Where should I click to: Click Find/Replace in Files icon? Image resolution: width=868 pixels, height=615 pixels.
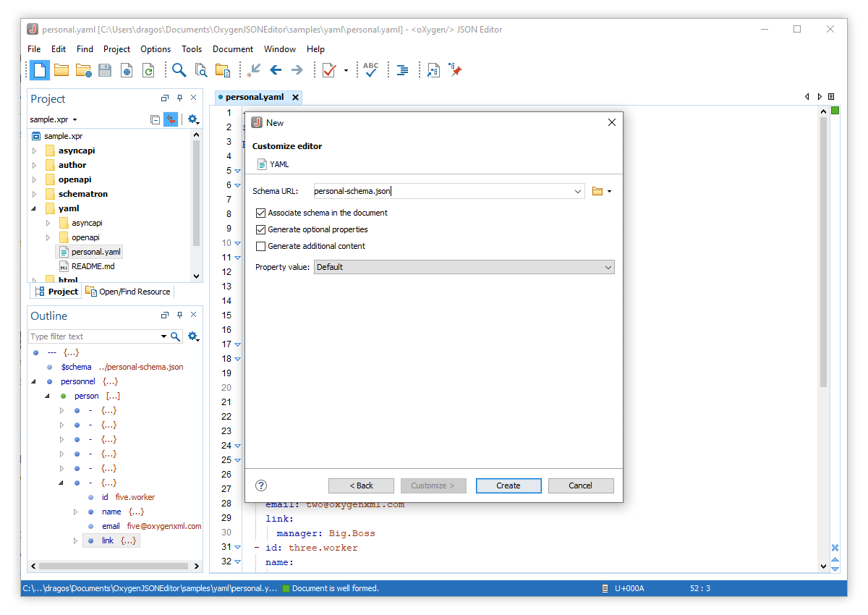point(201,70)
